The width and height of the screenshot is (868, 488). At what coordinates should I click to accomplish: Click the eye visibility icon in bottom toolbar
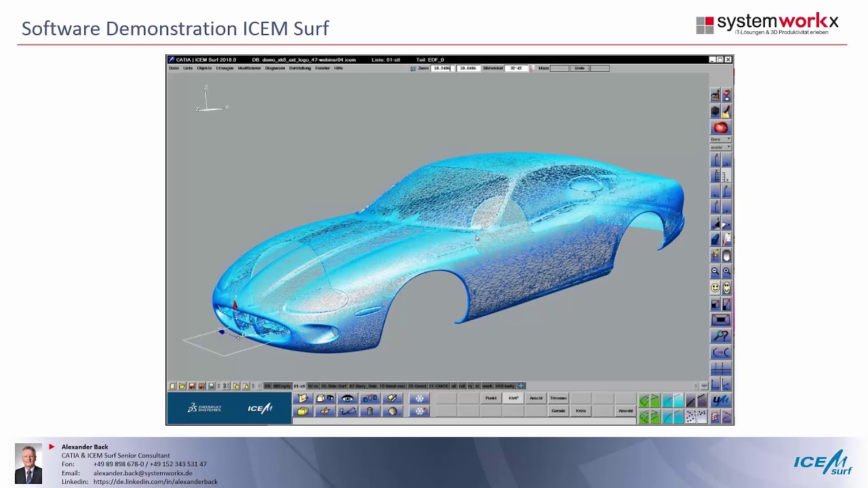pyautogui.click(x=347, y=399)
